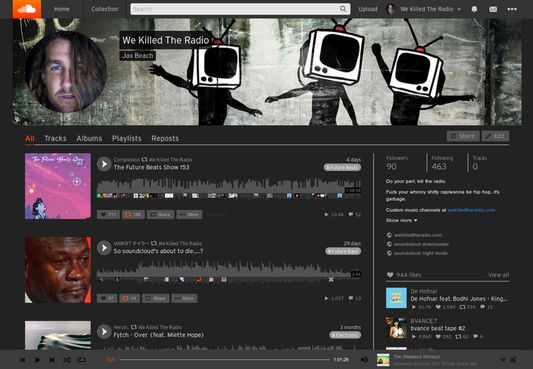Open the SoundCloud logo home
This screenshot has width=533, height=369.
[27, 9]
